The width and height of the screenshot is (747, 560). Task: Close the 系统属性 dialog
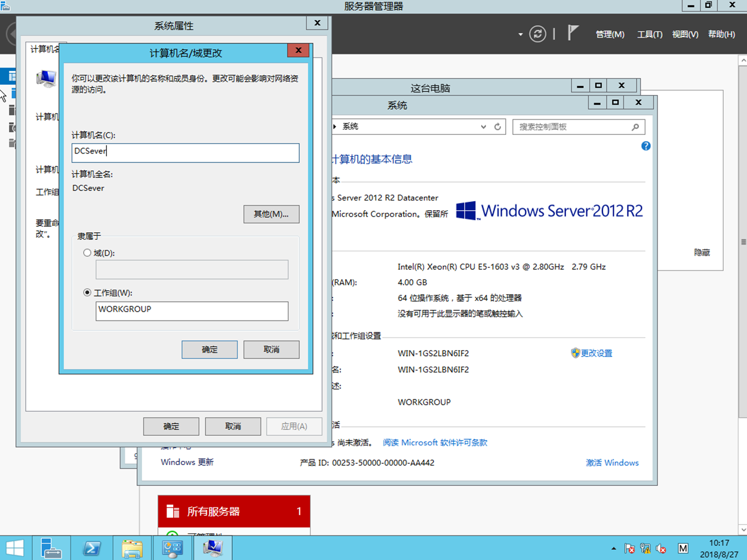click(317, 23)
